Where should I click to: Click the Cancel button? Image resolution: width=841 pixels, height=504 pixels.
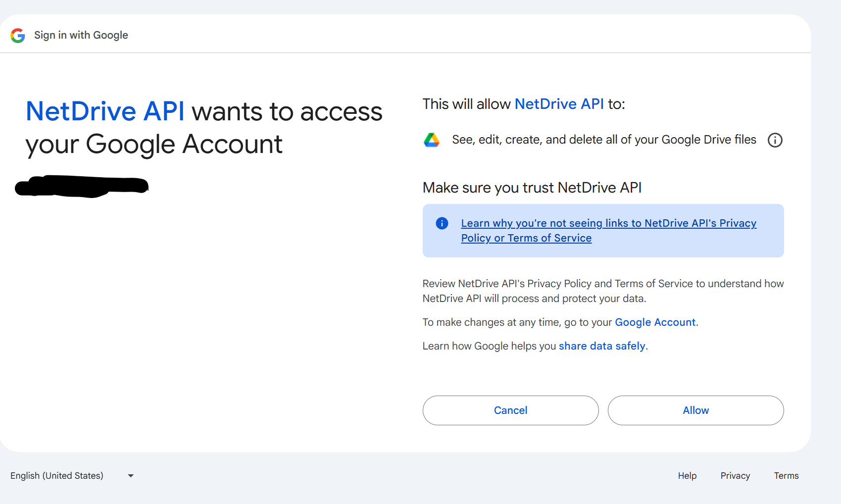(x=510, y=410)
